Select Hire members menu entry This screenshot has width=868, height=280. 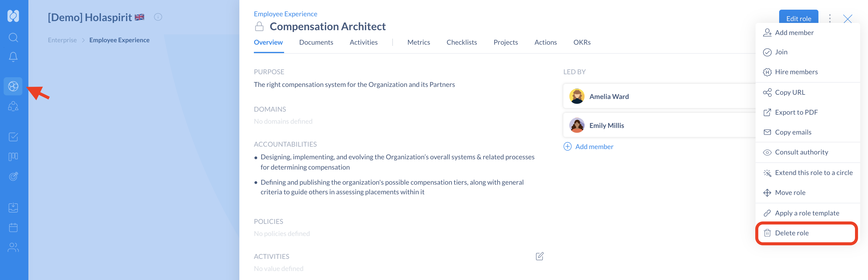807,72
